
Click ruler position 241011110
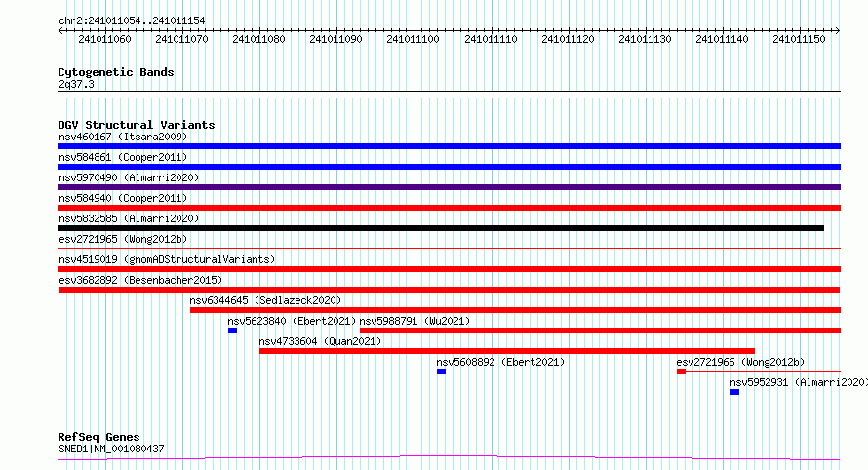click(491, 39)
